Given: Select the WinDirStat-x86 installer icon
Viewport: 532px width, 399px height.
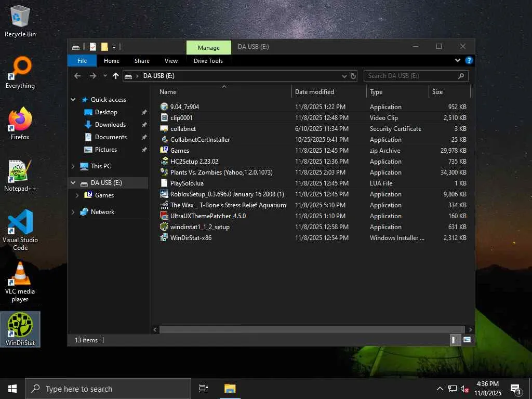Looking at the screenshot, I should click(164, 237).
